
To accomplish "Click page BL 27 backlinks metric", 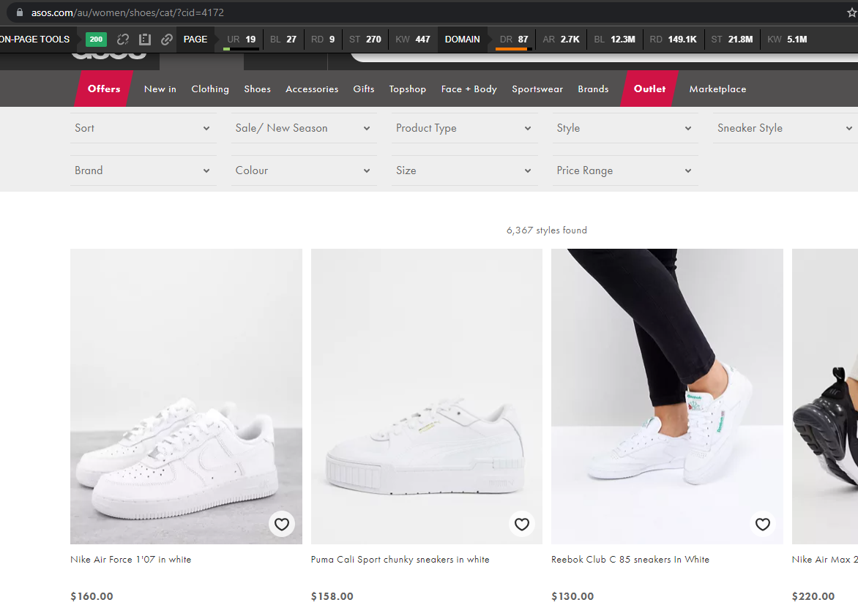I will click(283, 40).
